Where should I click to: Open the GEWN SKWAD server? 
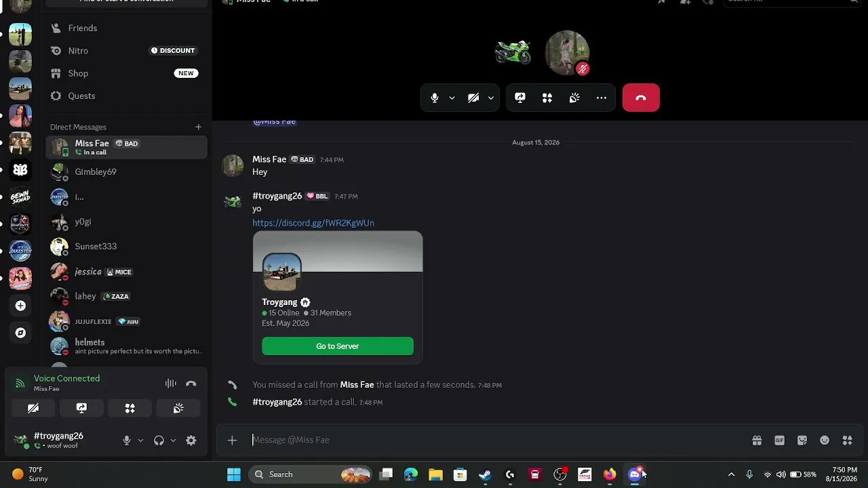20,197
